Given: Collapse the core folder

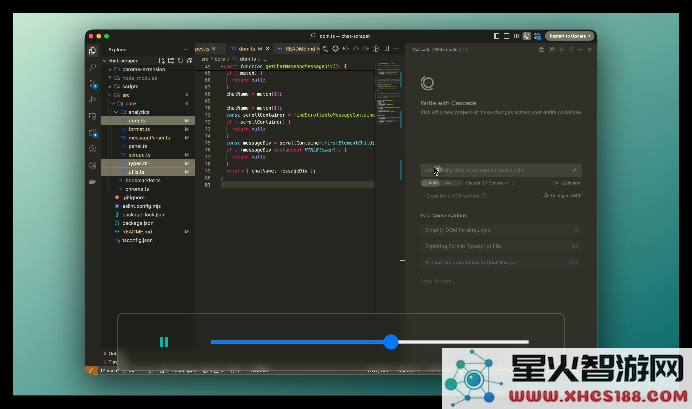Looking at the screenshot, I should 148,103.
